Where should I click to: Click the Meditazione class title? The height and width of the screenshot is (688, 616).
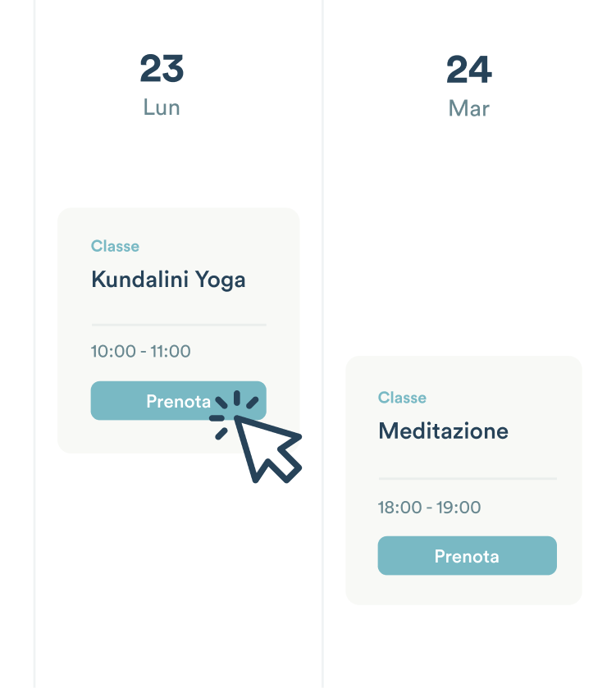[443, 431]
